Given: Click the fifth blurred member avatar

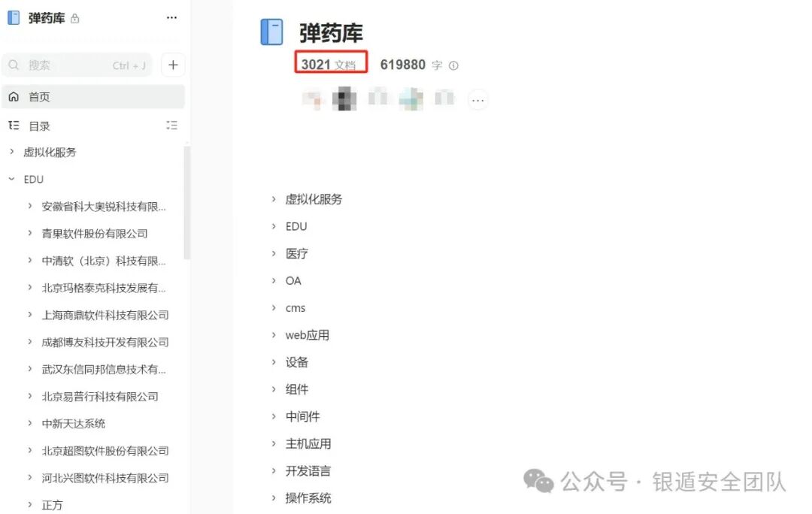Looking at the screenshot, I should point(444,97).
